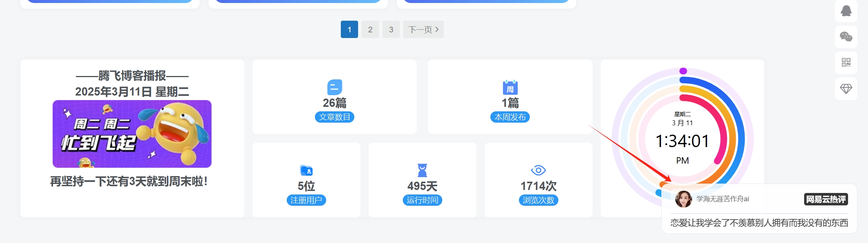Click the 腾飞博客播报 heading
Screen dimensions: 868x243
(132, 76)
